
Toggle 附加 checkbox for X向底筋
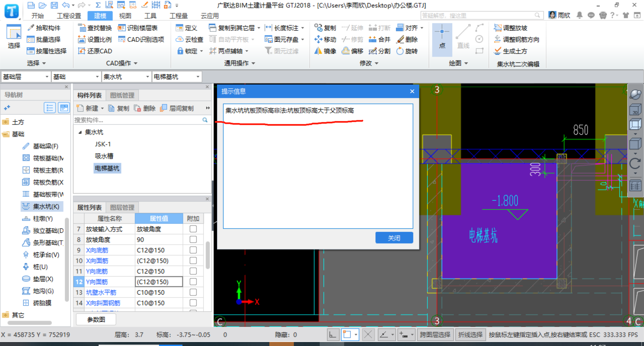193,250
